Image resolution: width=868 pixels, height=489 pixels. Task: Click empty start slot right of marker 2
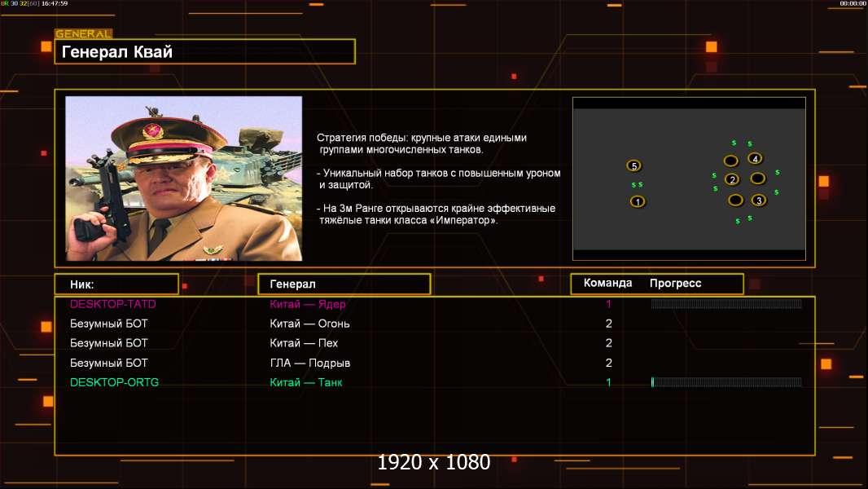tap(757, 178)
